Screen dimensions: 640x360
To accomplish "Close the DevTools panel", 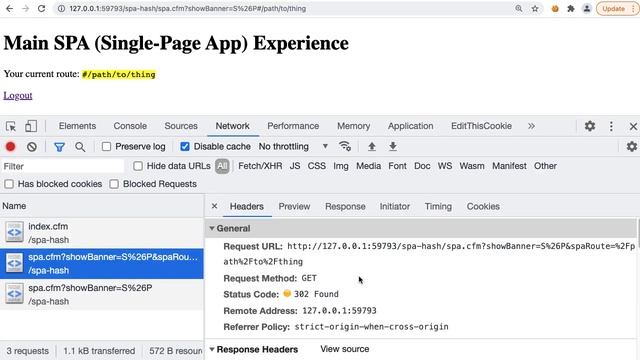I will 633,127.
